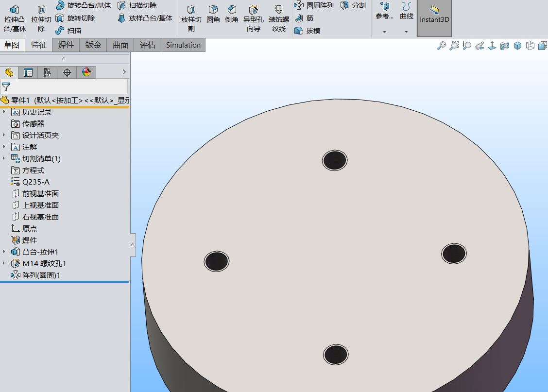Select 阵列(圆周)1 in the feature tree

pyautogui.click(x=41, y=275)
